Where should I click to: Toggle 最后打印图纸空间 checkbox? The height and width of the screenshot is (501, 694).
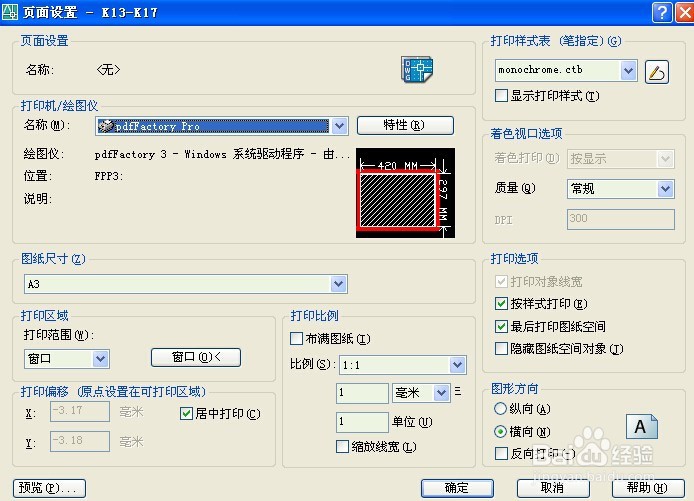click(x=501, y=327)
